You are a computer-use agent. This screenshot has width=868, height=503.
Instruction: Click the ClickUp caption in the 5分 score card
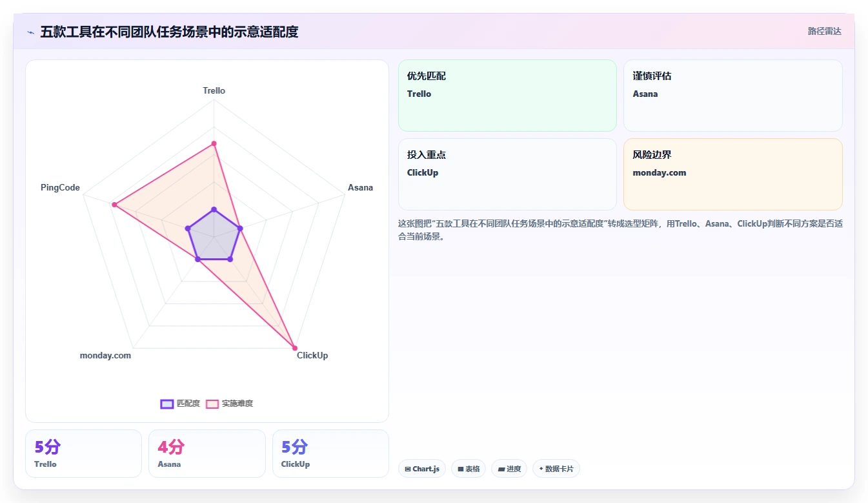(x=296, y=464)
